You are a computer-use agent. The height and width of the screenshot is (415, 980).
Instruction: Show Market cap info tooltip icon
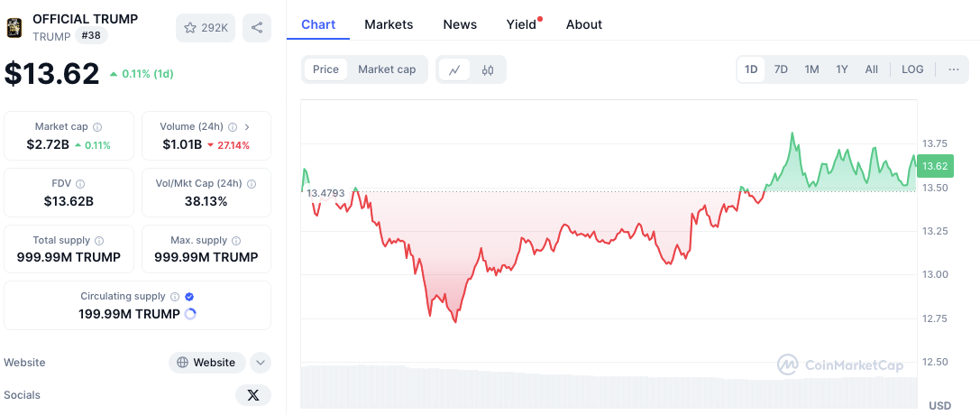tap(97, 127)
